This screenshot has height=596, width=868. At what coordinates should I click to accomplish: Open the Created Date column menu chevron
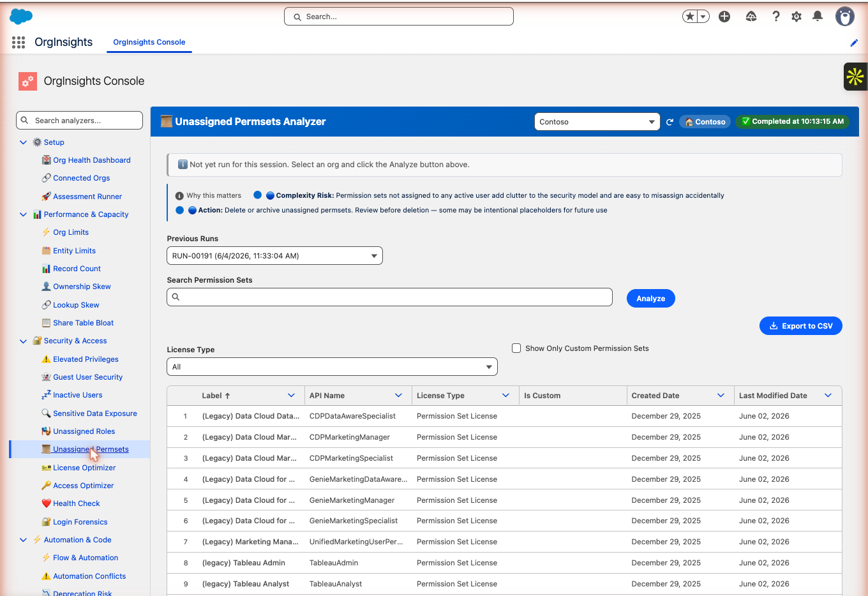[721, 396]
